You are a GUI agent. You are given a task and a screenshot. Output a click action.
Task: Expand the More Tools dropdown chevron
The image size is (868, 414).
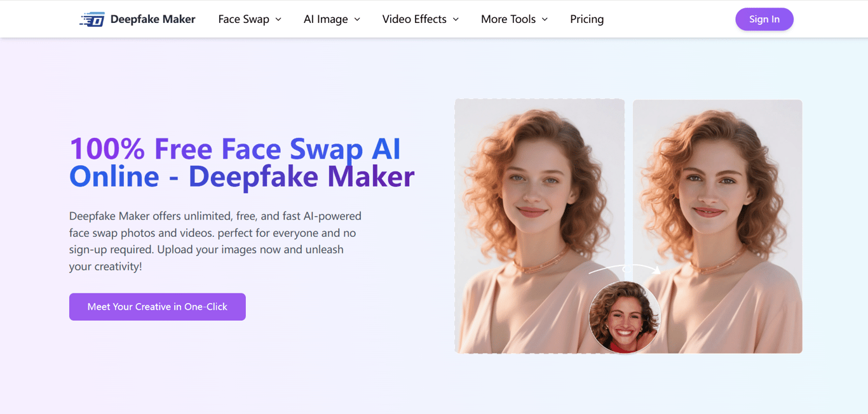[545, 19]
